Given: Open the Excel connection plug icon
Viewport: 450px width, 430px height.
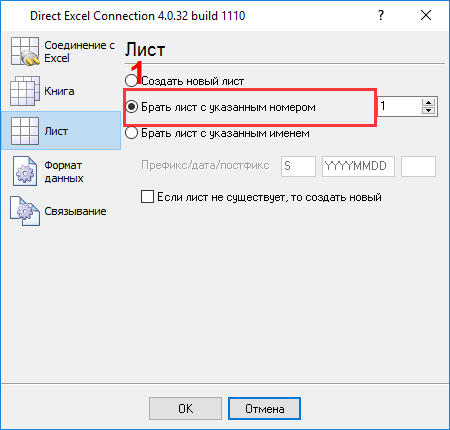Looking at the screenshot, I should [x=25, y=51].
